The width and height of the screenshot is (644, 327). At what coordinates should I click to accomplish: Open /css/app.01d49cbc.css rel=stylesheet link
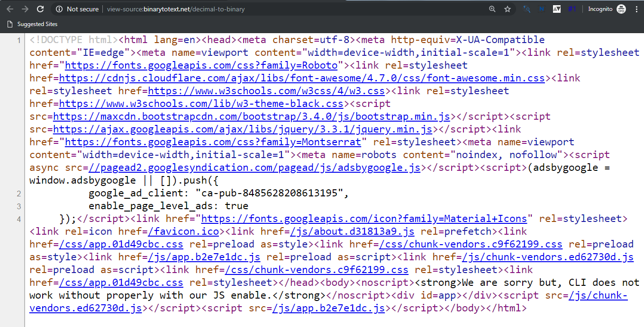(x=121, y=283)
